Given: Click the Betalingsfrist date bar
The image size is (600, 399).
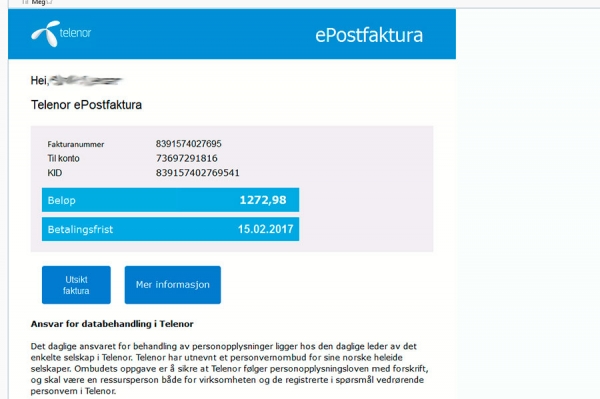Looking at the screenshot, I should pos(170,229).
